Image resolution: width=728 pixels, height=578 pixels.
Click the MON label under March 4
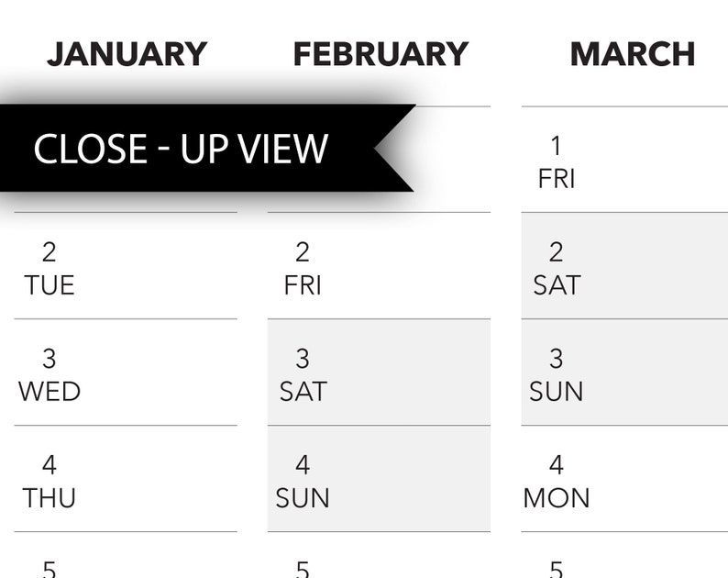(557, 497)
